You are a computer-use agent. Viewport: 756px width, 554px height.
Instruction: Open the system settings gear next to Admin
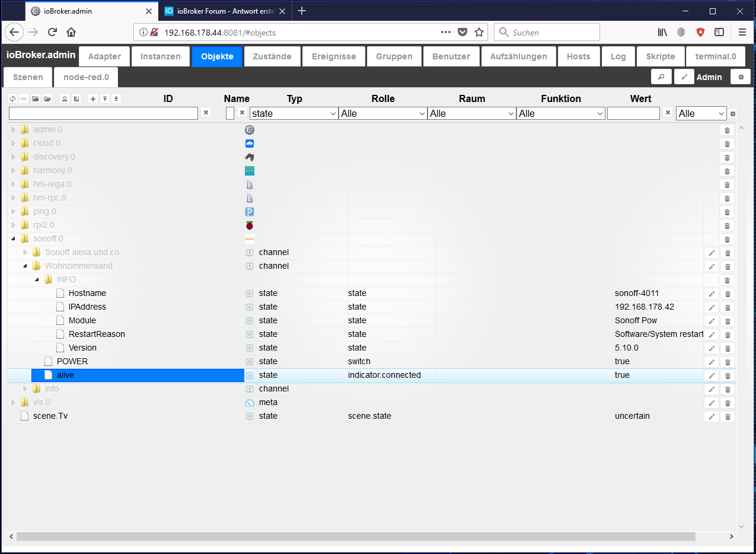[x=740, y=77]
